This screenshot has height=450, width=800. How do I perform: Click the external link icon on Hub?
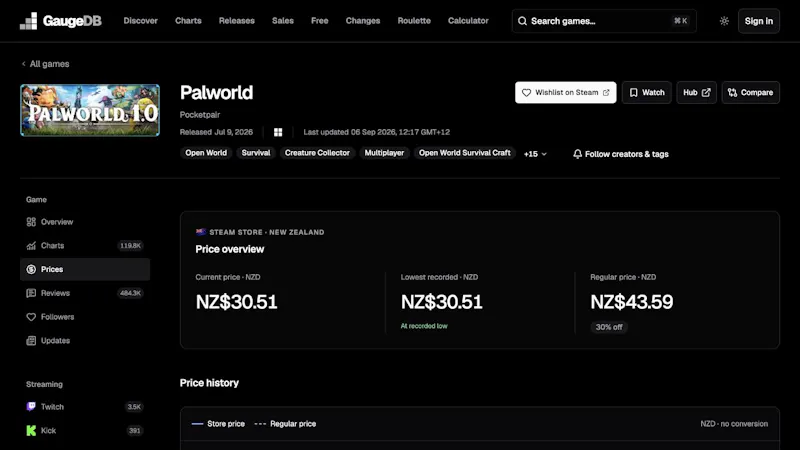pos(706,92)
